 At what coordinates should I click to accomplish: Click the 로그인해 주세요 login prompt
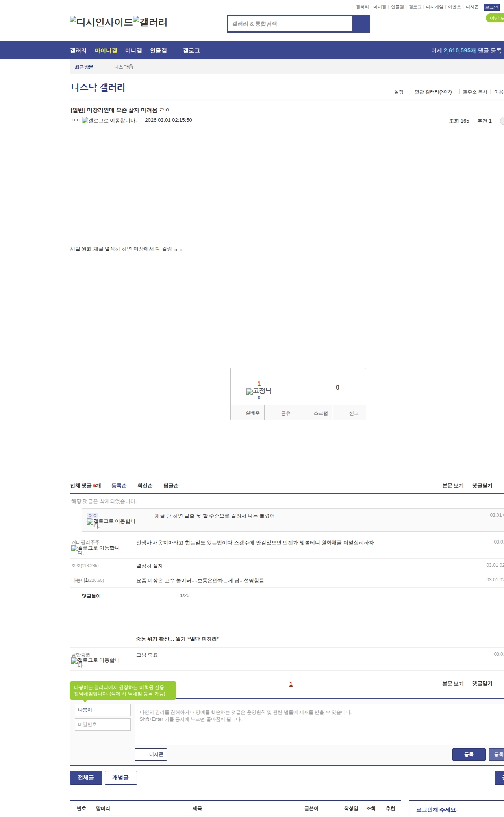[437, 810]
